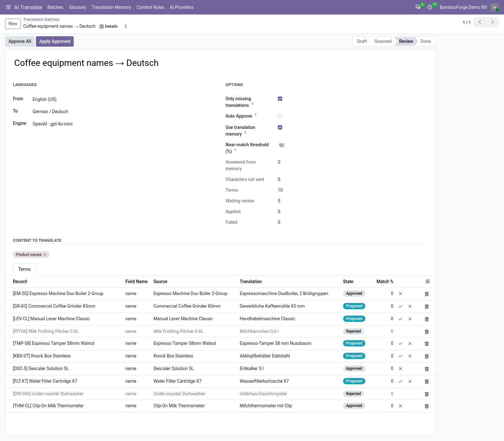504x441 pixels.
Task: Reject the LEV-CL Manual Lever translation
Action: tap(410, 319)
